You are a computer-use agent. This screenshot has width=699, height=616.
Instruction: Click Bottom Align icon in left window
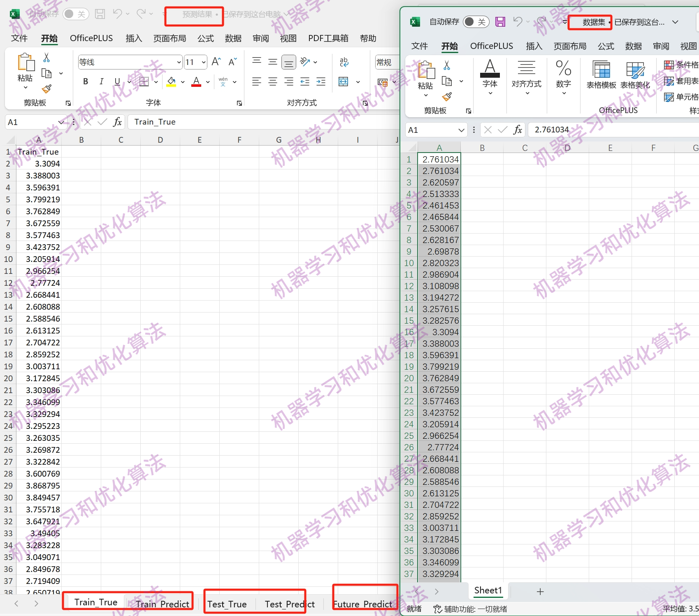pos(289,63)
